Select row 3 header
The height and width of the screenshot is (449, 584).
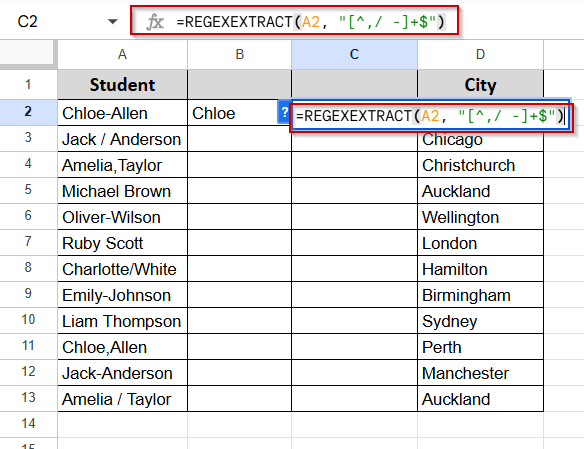point(28,138)
